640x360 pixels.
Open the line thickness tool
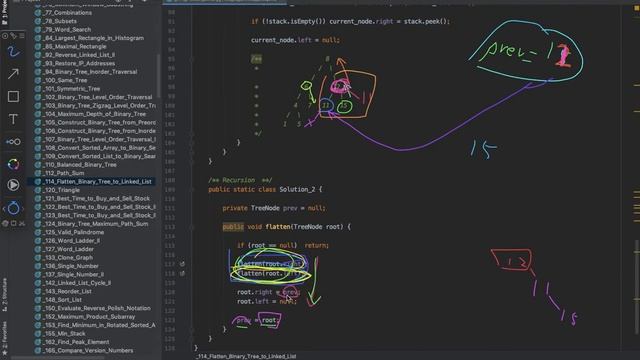tap(13, 142)
